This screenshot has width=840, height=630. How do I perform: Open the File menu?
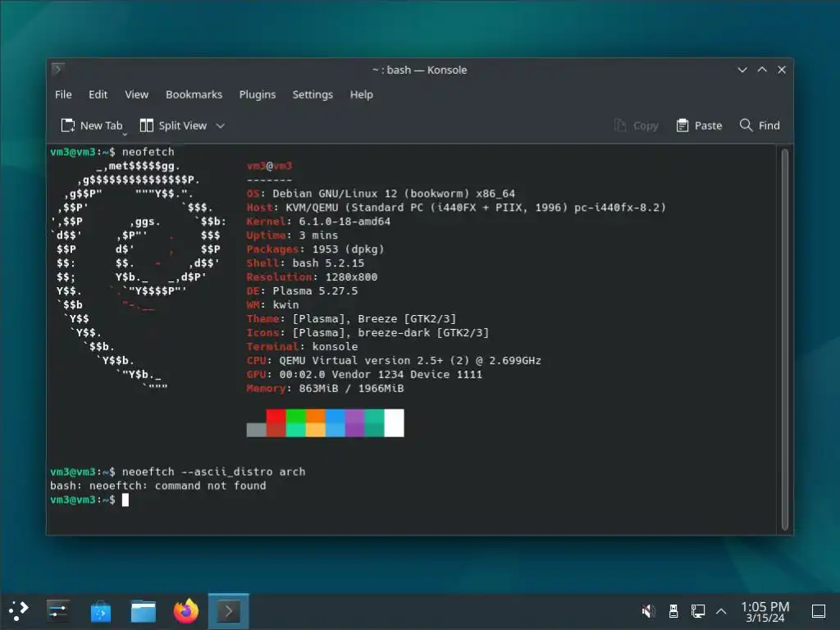pos(63,94)
